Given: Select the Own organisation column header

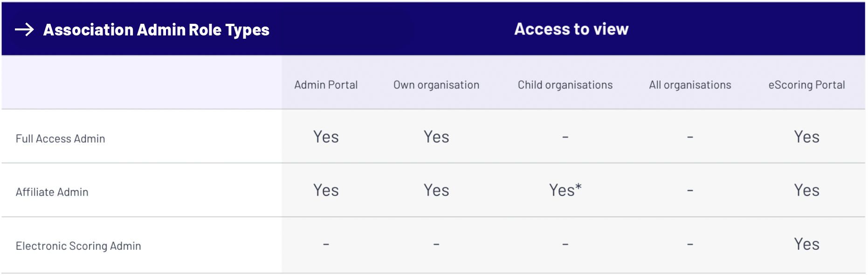Looking at the screenshot, I should [x=436, y=85].
